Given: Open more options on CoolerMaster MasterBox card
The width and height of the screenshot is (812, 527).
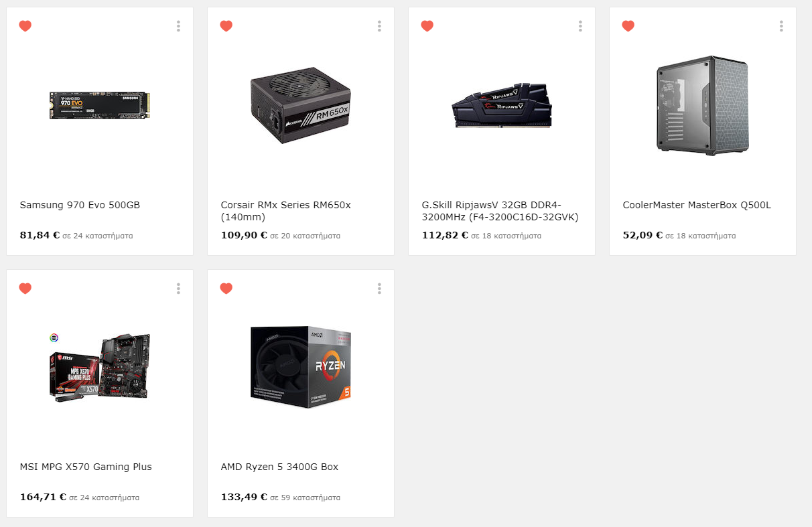Looking at the screenshot, I should click(781, 26).
